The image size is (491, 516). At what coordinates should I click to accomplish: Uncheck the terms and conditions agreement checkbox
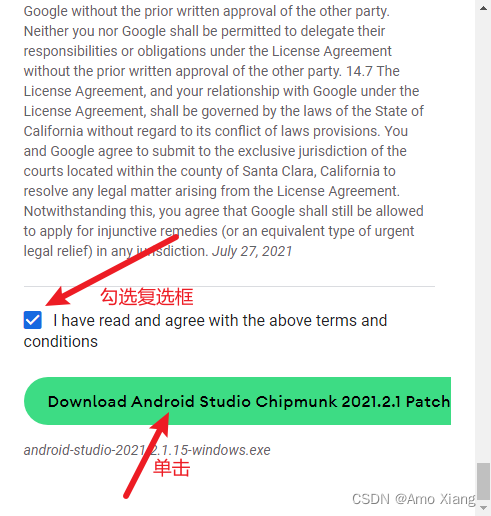pos(33,320)
